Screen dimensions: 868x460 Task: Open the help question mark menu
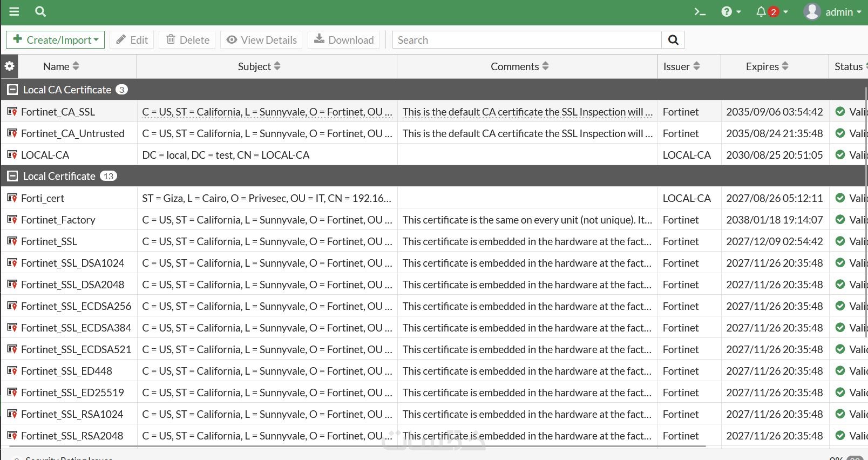click(731, 12)
